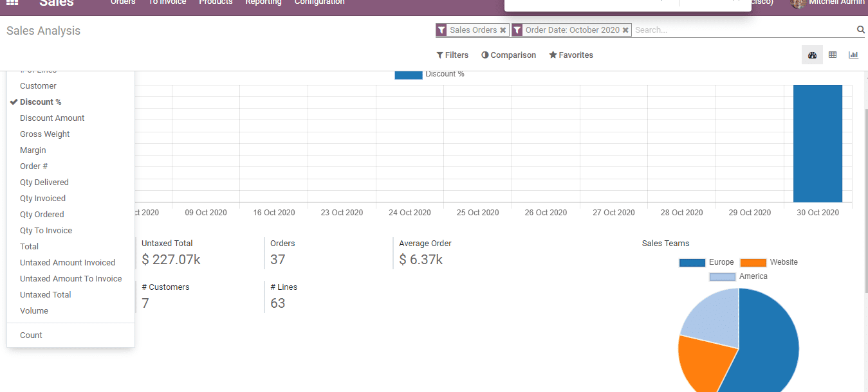Select Count in the measures list
The height and width of the screenshot is (392, 868).
pos(30,335)
